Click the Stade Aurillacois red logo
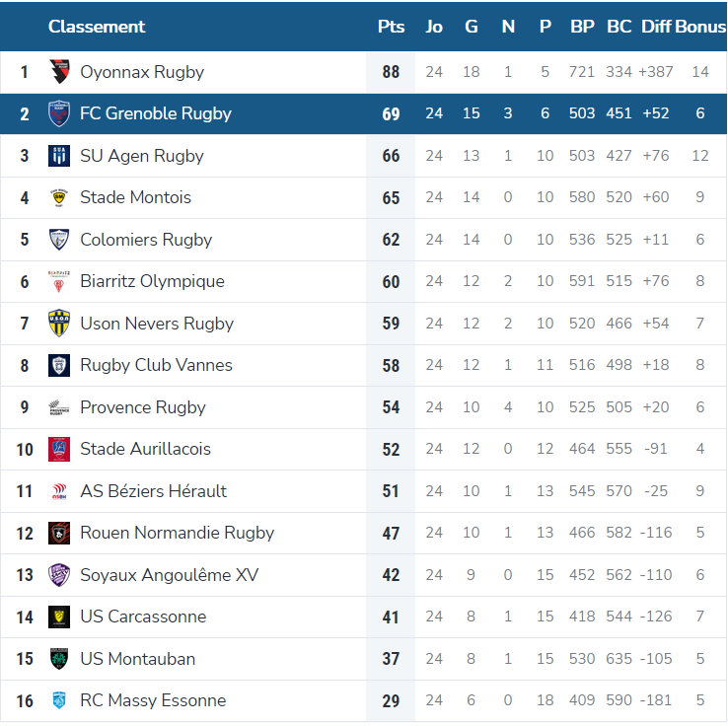 click(x=59, y=450)
